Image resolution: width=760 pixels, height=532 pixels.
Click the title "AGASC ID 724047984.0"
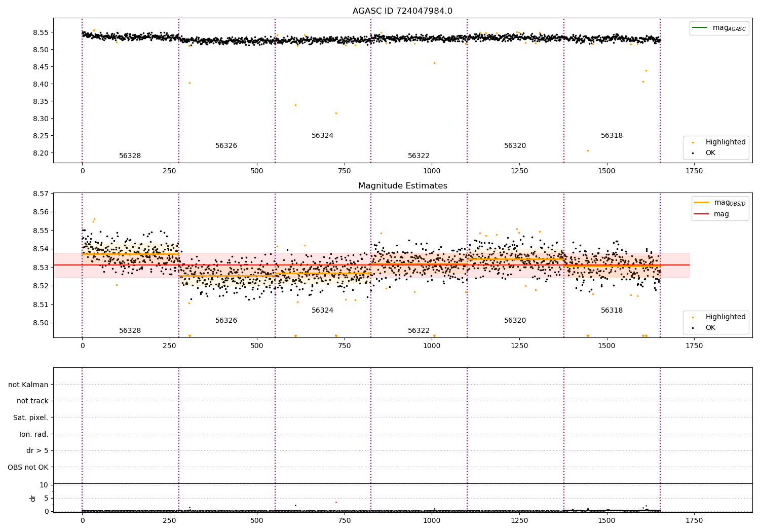pos(402,11)
